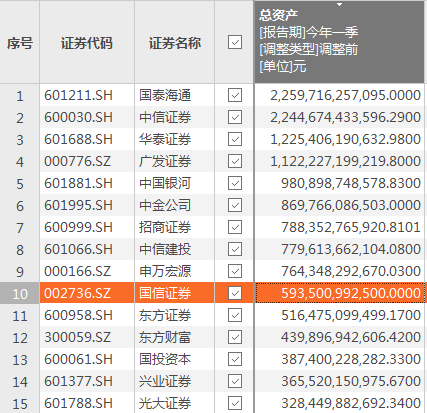
Task: Select the code cell 601377.SH
Action: tap(87, 381)
